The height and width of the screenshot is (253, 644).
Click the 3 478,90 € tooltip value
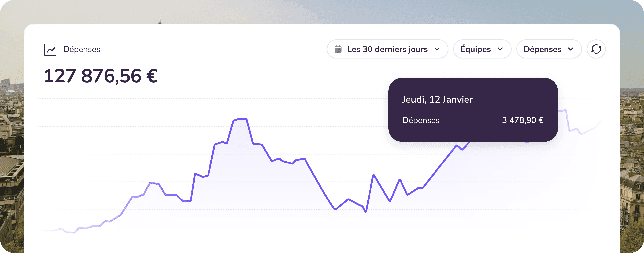click(523, 120)
